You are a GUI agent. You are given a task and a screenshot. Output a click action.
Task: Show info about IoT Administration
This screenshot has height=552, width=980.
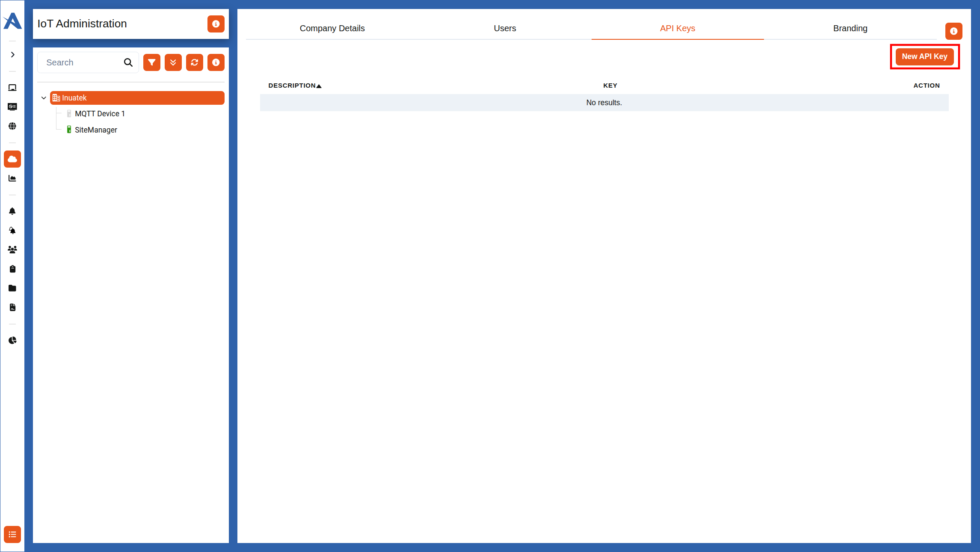coord(216,24)
